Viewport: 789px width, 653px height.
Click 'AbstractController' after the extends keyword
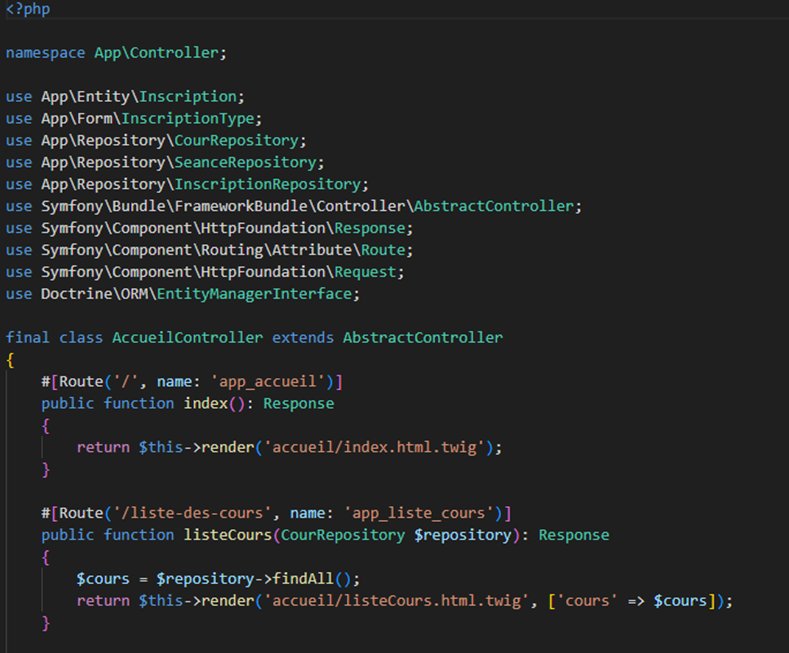click(x=423, y=338)
